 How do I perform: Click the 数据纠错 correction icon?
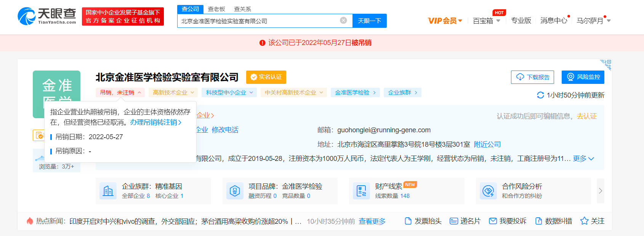[538, 221]
